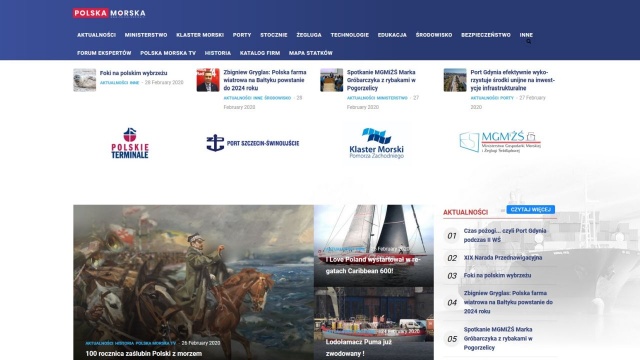Select Środowisko tag under Gryglas headline
Viewport: 640px width, 360px height.
278,98
